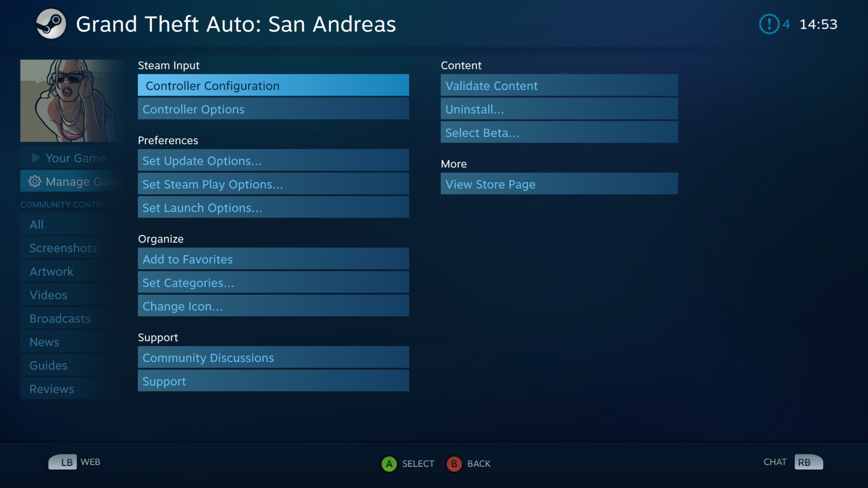Open Set Launch Options dialog
This screenshot has width=868, height=488.
coord(273,208)
